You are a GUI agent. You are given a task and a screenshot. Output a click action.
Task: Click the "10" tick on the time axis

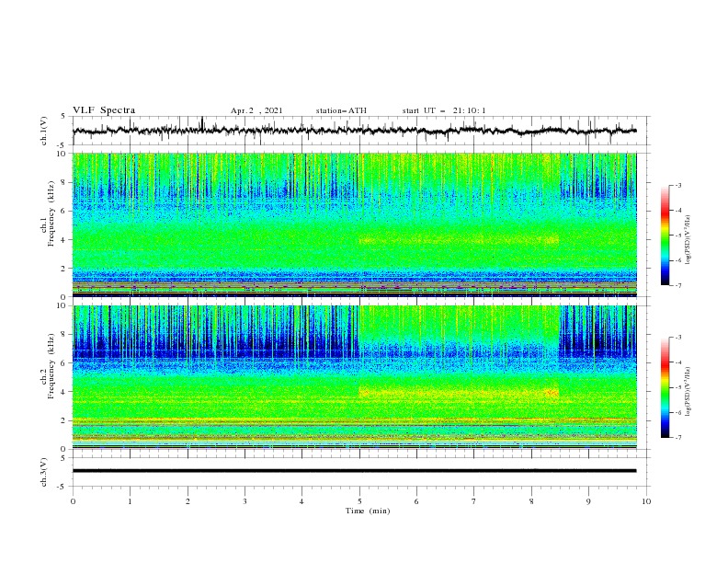pos(646,501)
